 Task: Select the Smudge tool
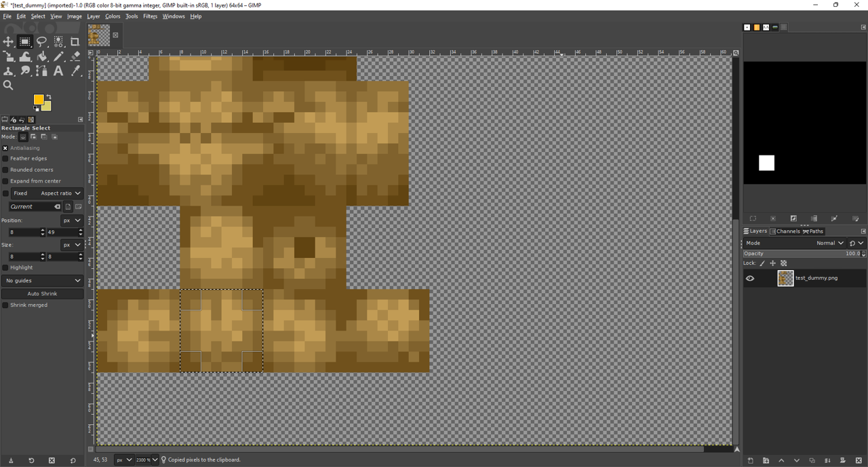point(25,71)
